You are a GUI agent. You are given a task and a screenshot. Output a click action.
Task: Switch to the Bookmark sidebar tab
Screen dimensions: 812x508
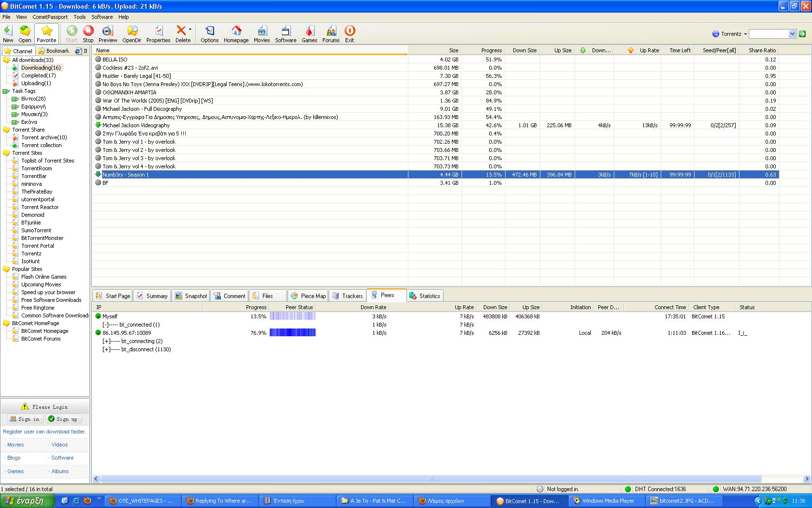click(54, 51)
